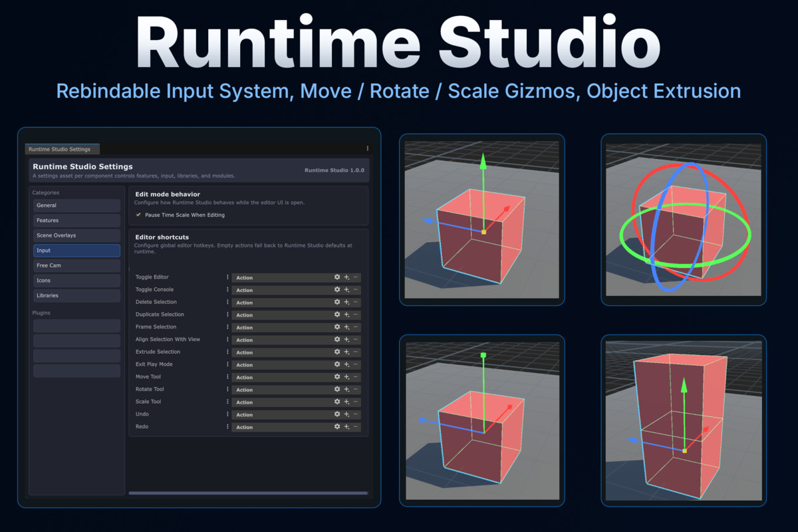Viewport: 798px width, 532px height.
Task: Click the 'Duplicate Selection' label
Action: pos(160,315)
